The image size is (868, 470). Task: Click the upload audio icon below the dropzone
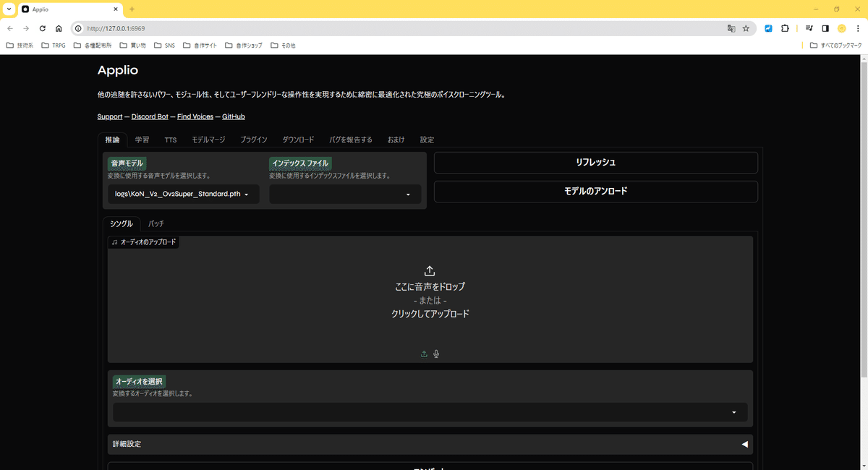(424, 354)
